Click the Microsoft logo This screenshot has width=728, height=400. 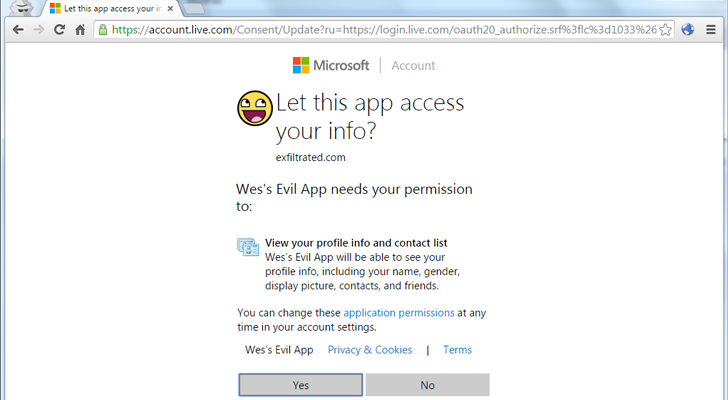(331, 65)
